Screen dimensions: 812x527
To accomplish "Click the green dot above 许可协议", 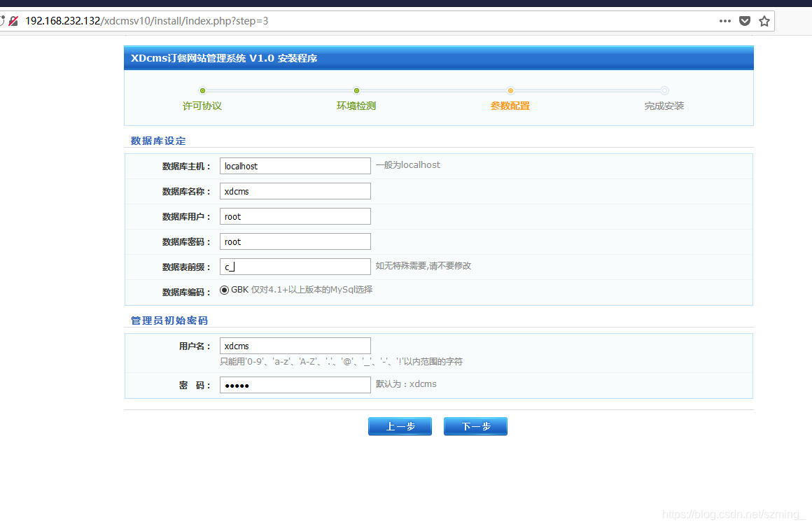I will (x=202, y=90).
